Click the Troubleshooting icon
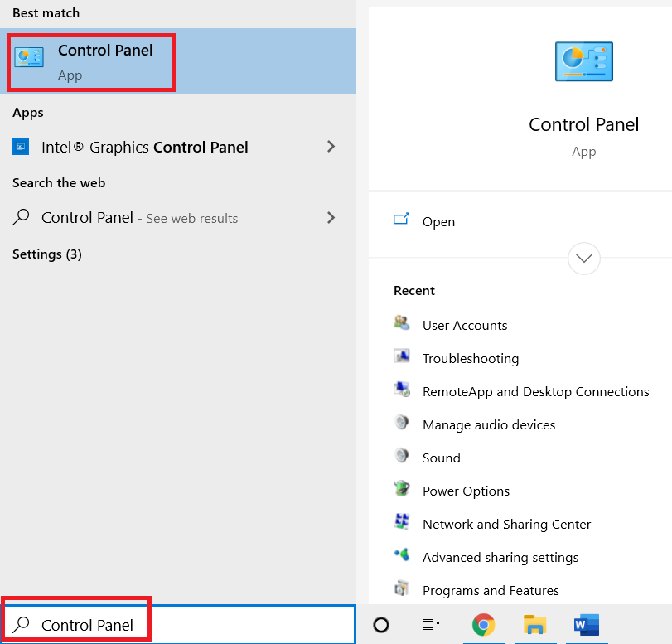The height and width of the screenshot is (644, 672). pos(402,356)
